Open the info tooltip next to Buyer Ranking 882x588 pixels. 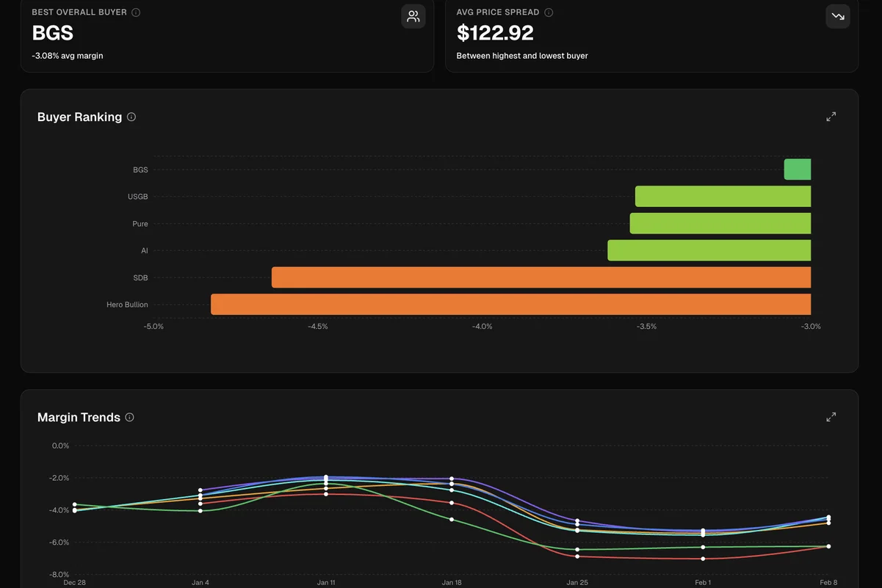[131, 117]
